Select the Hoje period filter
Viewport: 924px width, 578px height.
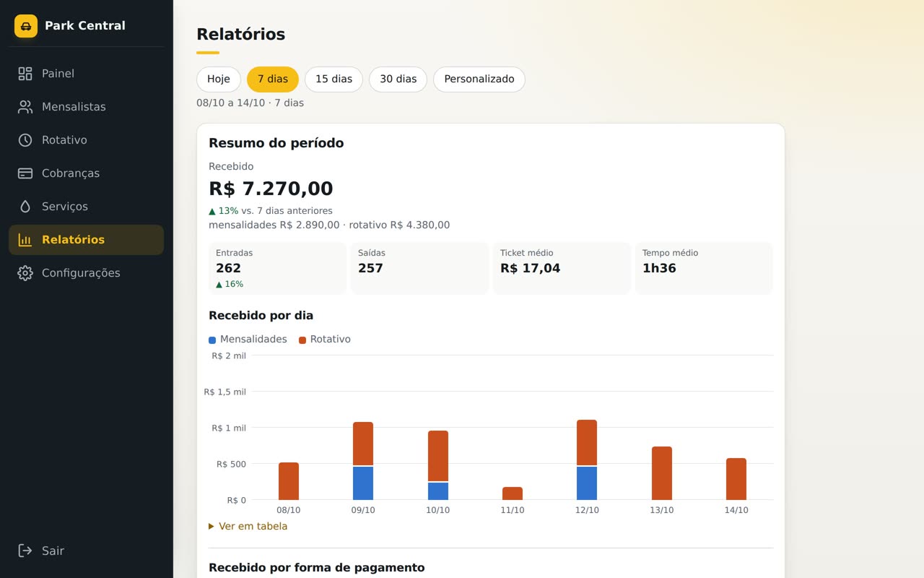tap(219, 79)
